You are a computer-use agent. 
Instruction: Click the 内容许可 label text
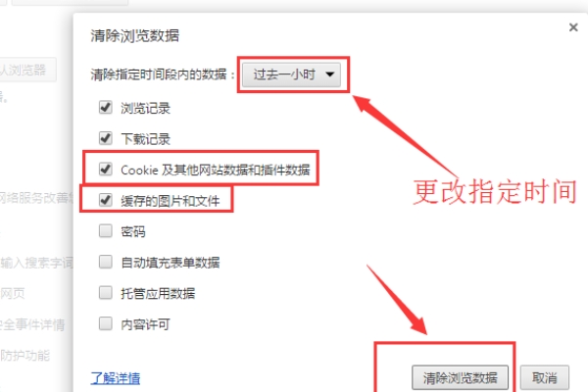[x=145, y=324]
